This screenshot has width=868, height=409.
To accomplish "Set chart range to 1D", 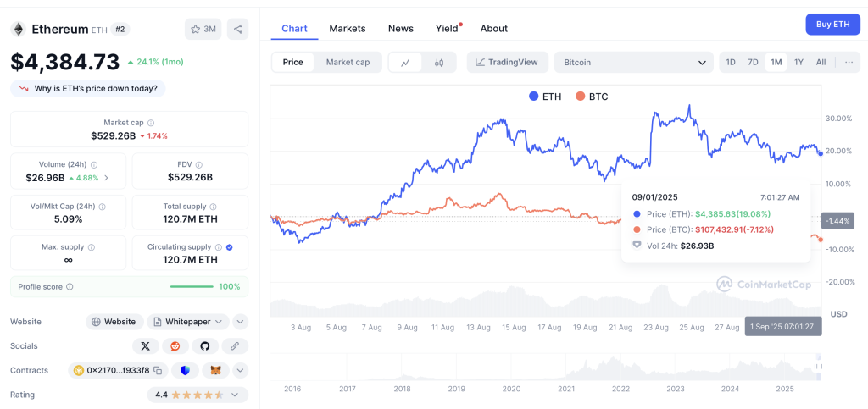I will (731, 62).
